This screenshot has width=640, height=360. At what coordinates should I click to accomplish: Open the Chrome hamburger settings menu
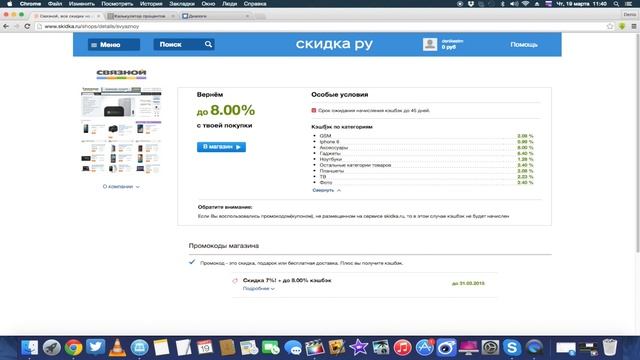[x=633, y=26]
